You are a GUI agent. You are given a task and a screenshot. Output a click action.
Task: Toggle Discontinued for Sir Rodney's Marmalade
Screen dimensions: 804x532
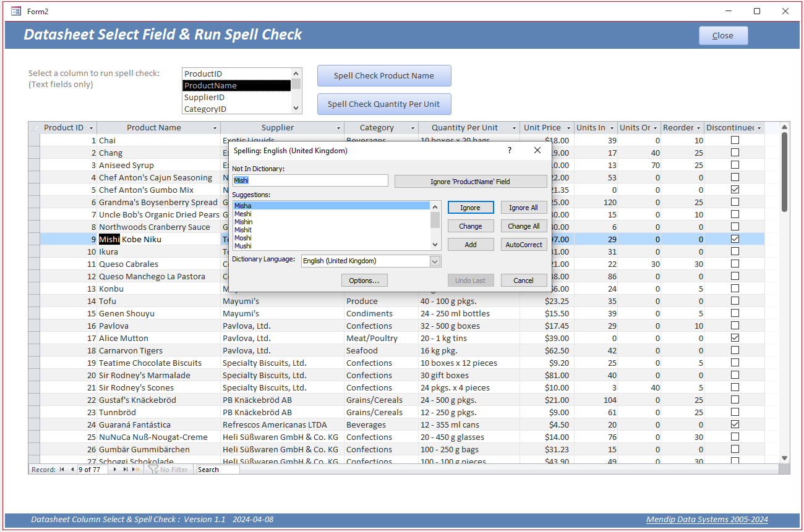[x=735, y=375]
